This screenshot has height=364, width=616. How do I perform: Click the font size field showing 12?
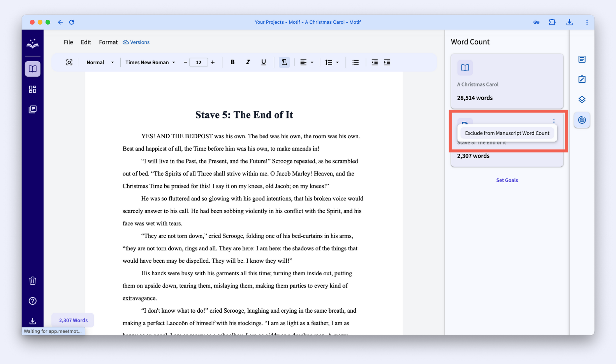pos(199,62)
